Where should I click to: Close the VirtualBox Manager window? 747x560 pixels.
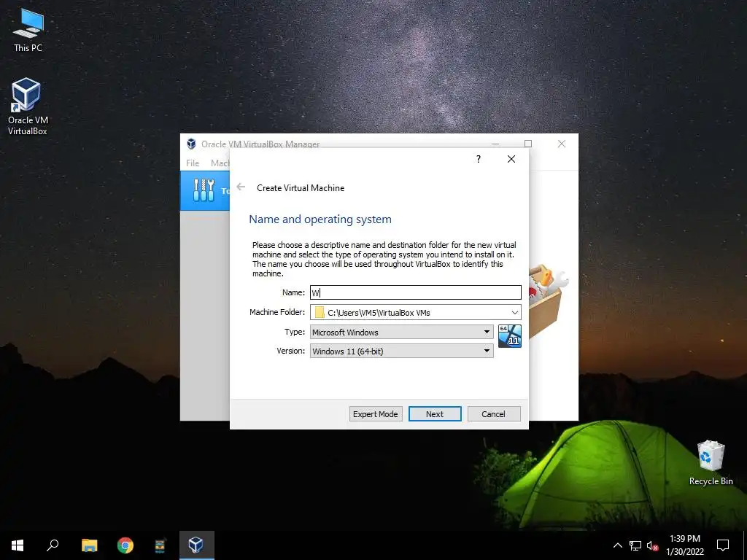562,144
